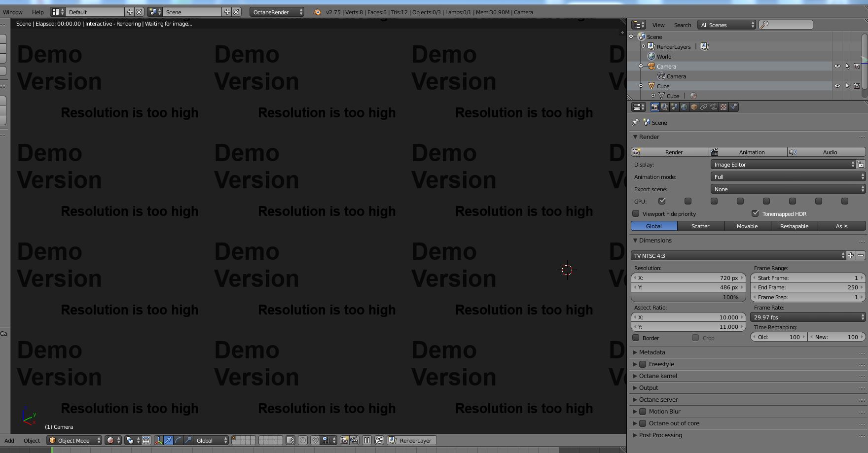This screenshot has width=868, height=453.
Task: Open the Object menu in viewport header
Action: point(32,440)
